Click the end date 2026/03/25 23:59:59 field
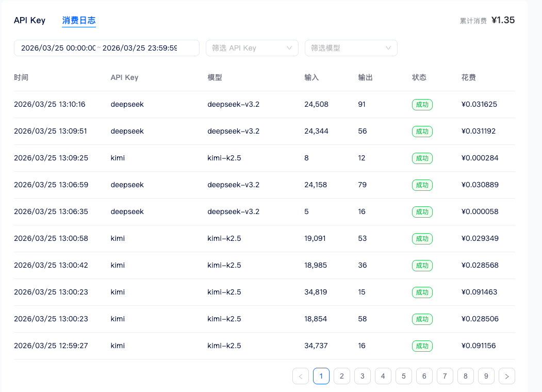The height and width of the screenshot is (392, 542). (140, 48)
